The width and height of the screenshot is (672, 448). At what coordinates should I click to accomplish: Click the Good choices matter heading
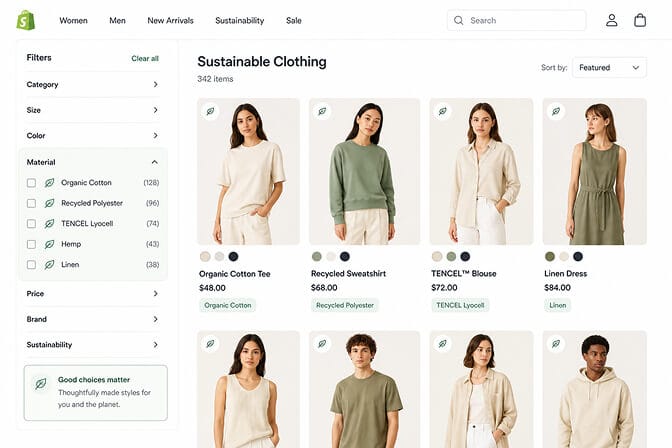(94, 379)
